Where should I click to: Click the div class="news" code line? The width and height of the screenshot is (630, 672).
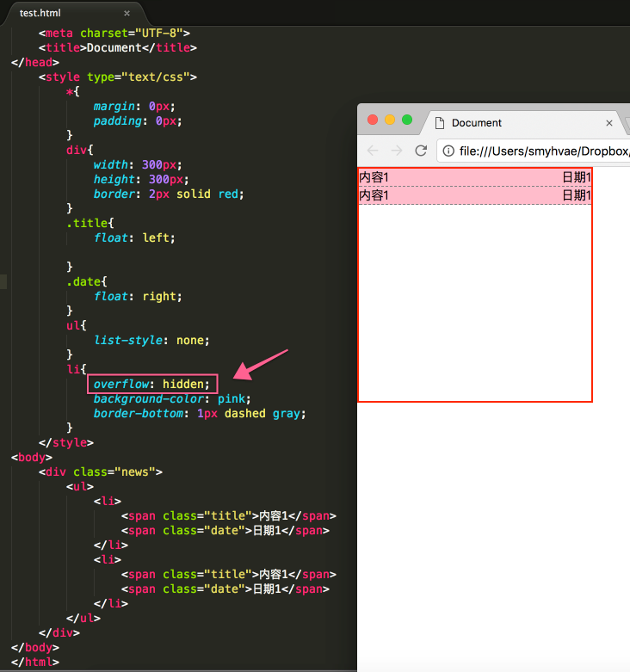(101, 472)
